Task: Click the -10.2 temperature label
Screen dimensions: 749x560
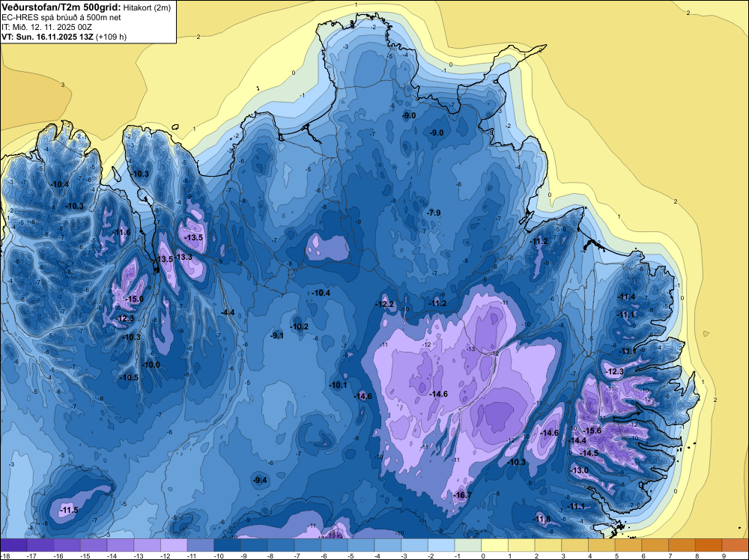Action: coord(300,327)
